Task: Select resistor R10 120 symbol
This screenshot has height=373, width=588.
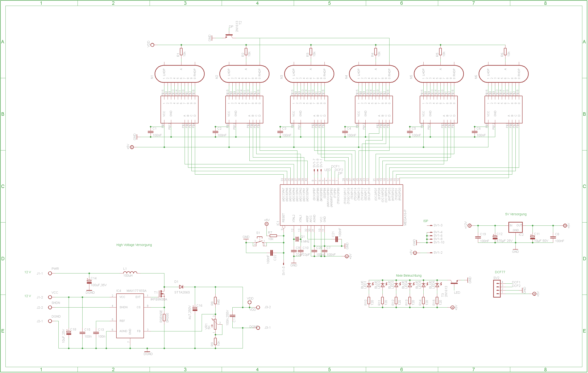Action: click(369, 300)
